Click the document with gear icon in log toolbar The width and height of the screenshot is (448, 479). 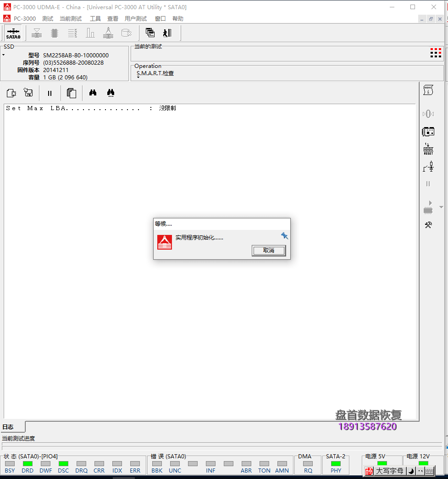[x=11, y=93]
